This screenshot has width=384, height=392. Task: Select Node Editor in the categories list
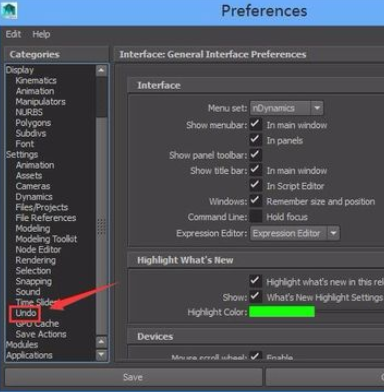(x=38, y=250)
